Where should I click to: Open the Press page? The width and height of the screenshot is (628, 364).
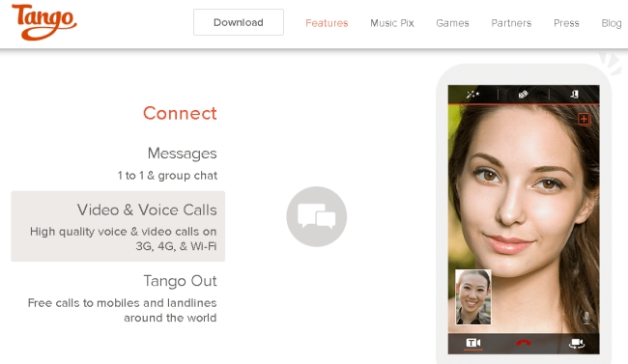click(566, 23)
